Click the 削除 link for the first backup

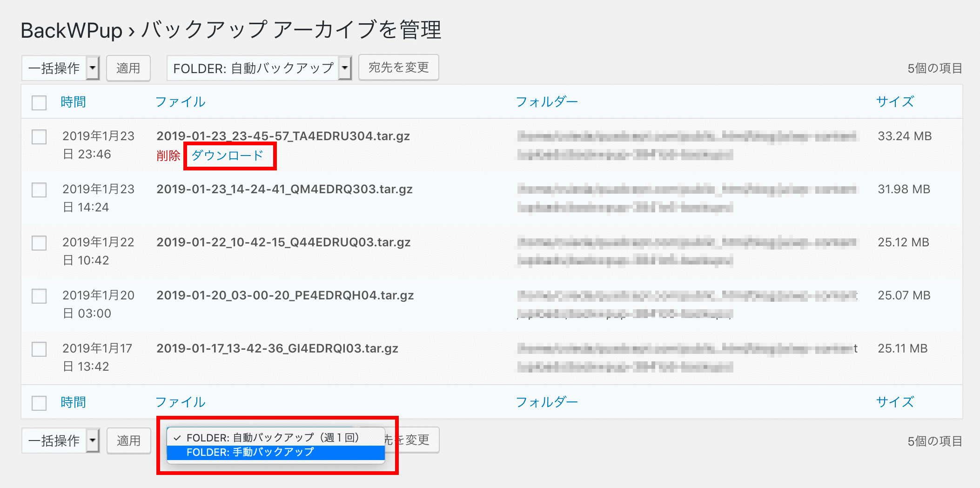168,156
